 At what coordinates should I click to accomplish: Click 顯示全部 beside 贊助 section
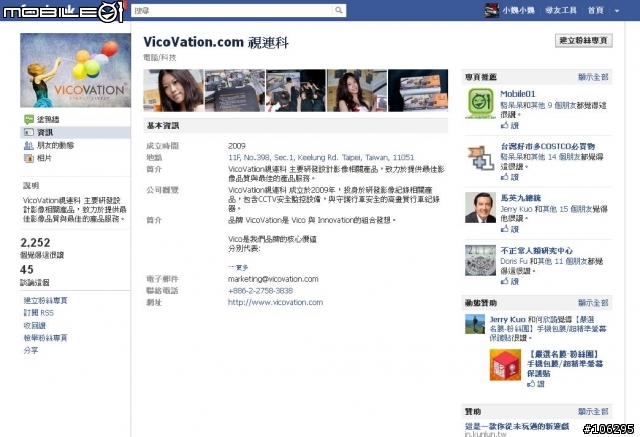click(x=593, y=411)
